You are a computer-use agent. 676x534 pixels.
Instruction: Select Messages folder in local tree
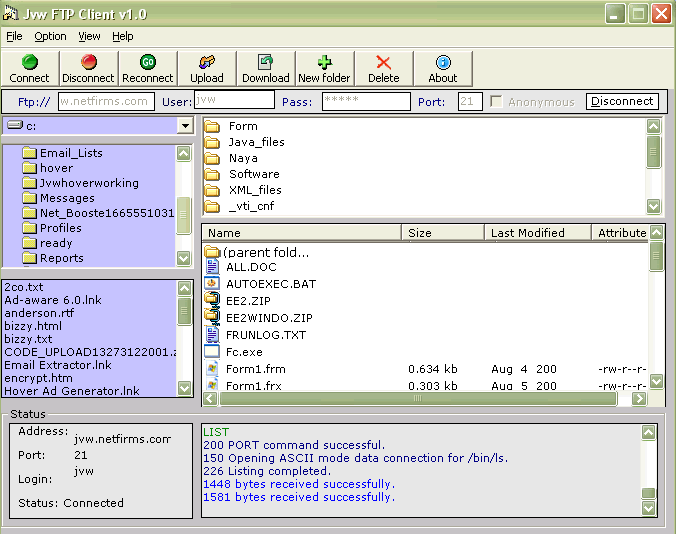coord(67,198)
